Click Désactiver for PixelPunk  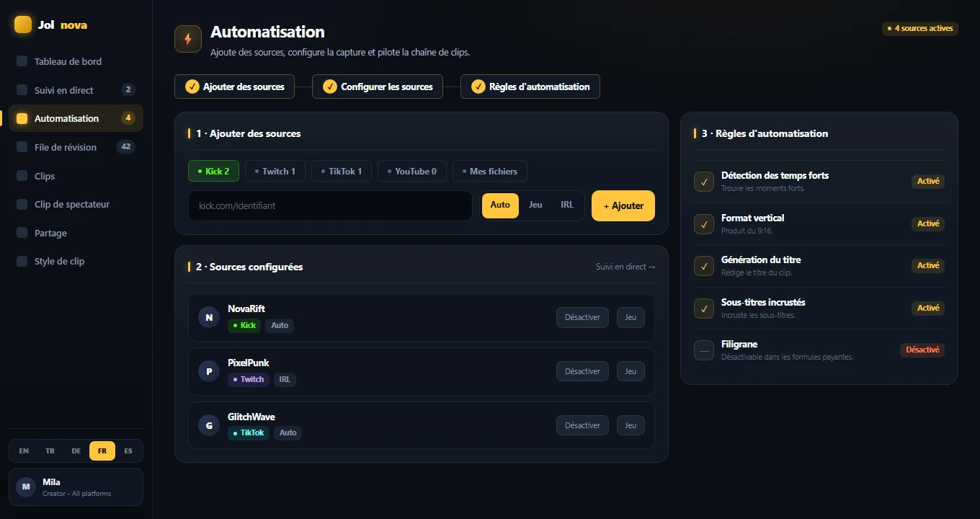click(x=582, y=371)
